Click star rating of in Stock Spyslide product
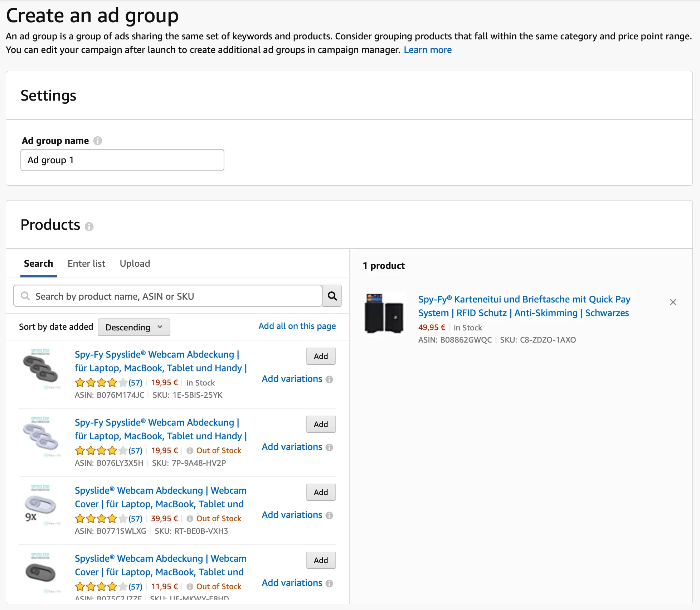 tap(101, 383)
